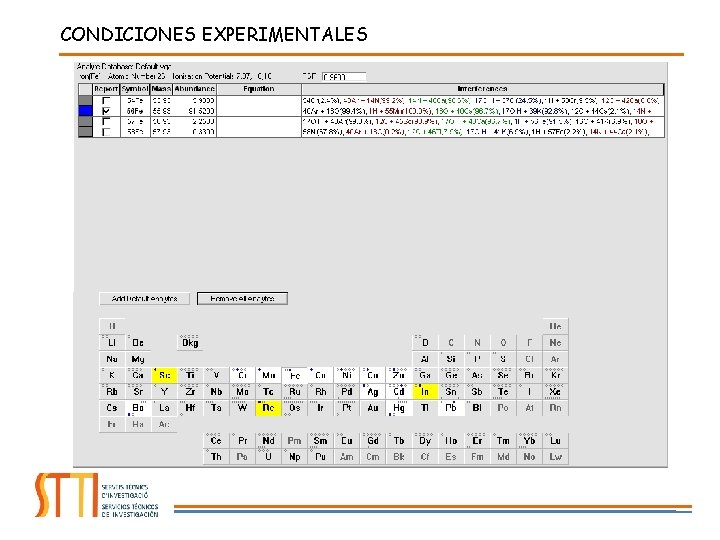Select the Ca element button

[138, 375]
